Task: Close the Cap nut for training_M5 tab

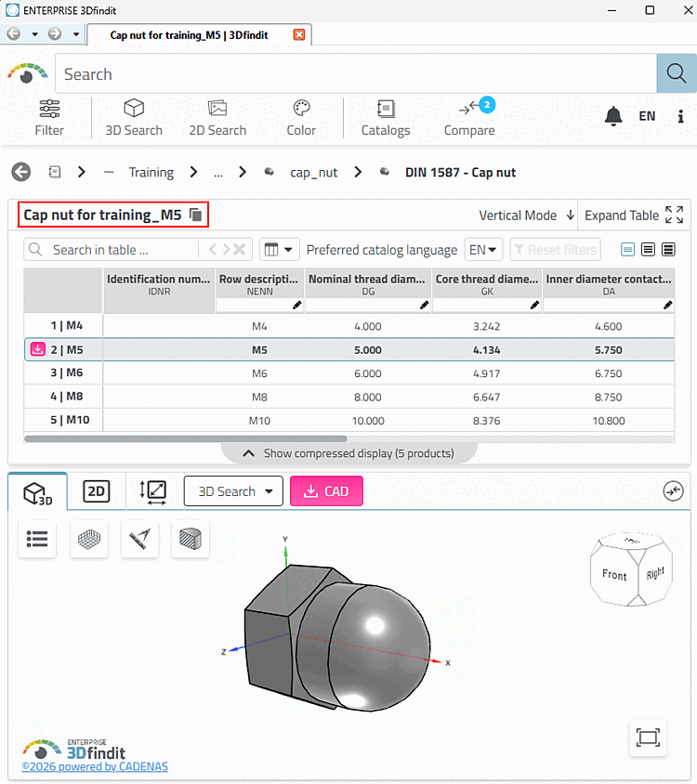Action: (299, 34)
